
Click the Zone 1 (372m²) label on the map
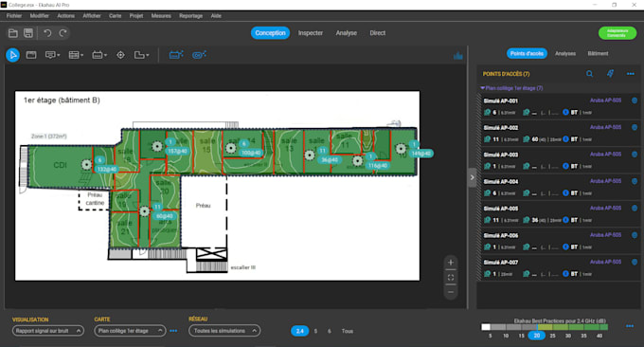[x=49, y=137]
